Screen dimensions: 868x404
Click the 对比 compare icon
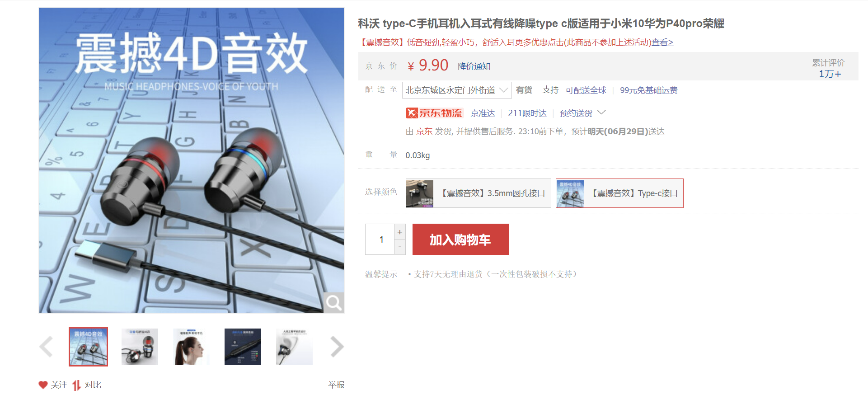tap(76, 385)
